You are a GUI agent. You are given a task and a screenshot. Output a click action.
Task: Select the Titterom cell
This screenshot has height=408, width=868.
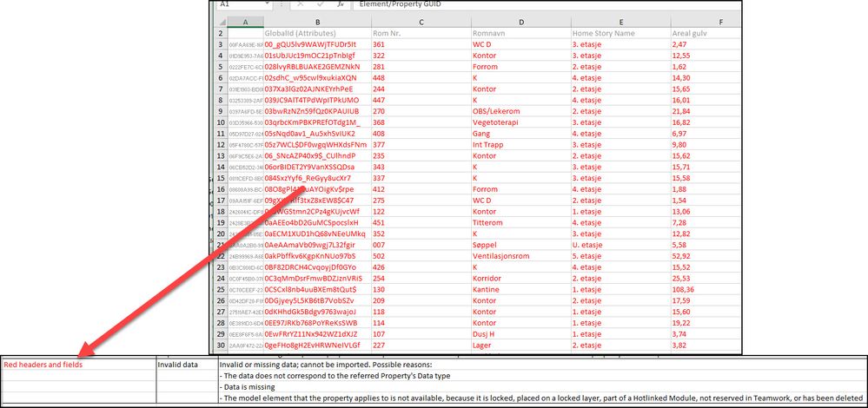coord(521,222)
